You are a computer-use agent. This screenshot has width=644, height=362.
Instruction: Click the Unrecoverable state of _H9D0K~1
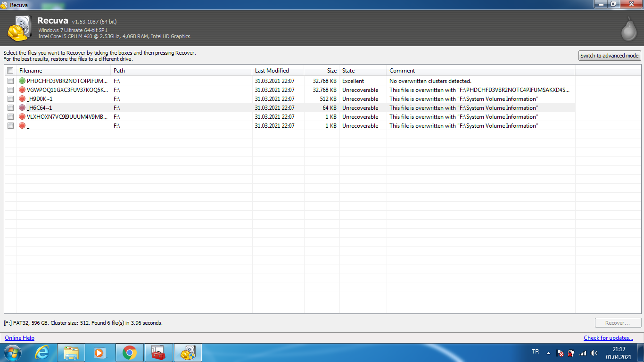[x=360, y=99]
